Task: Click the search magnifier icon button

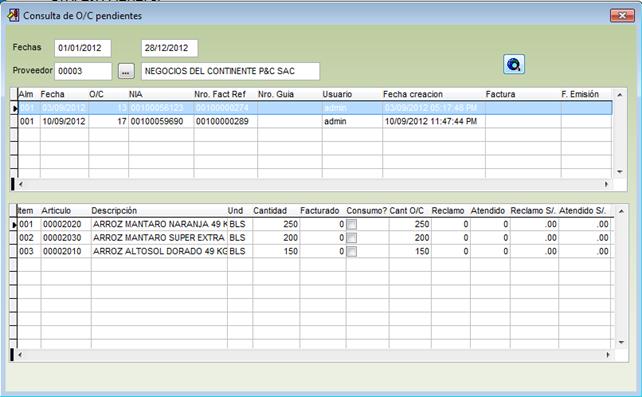Action: (x=514, y=64)
